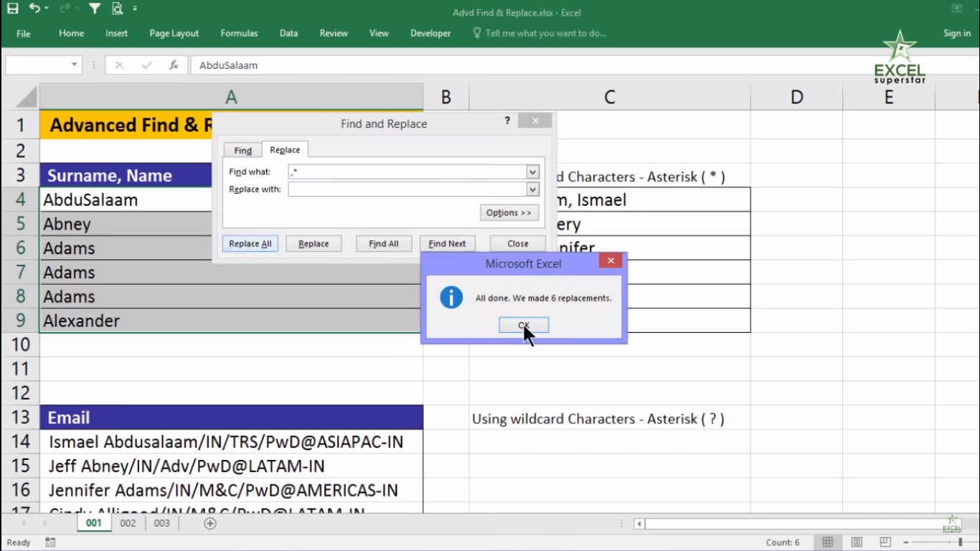Screen dimensions: 980x551
Task: Select column E header
Action: pos(888,97)
